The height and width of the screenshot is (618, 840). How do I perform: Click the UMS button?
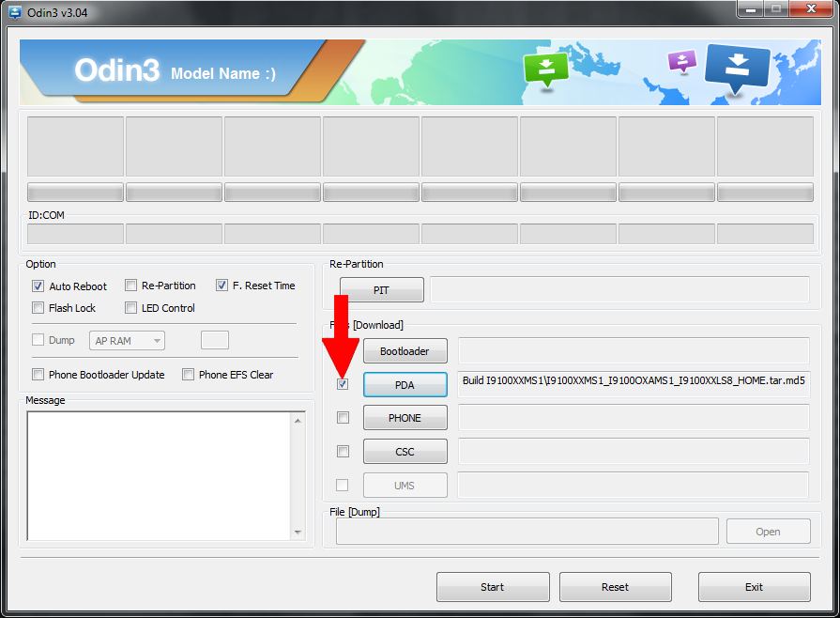(x=405, y=485)
